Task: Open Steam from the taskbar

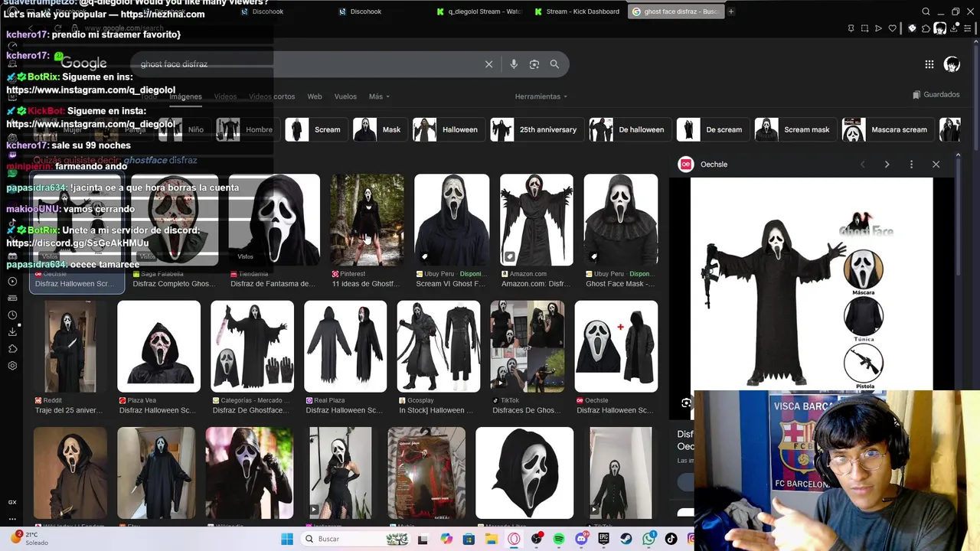Action: click(626, 539)
